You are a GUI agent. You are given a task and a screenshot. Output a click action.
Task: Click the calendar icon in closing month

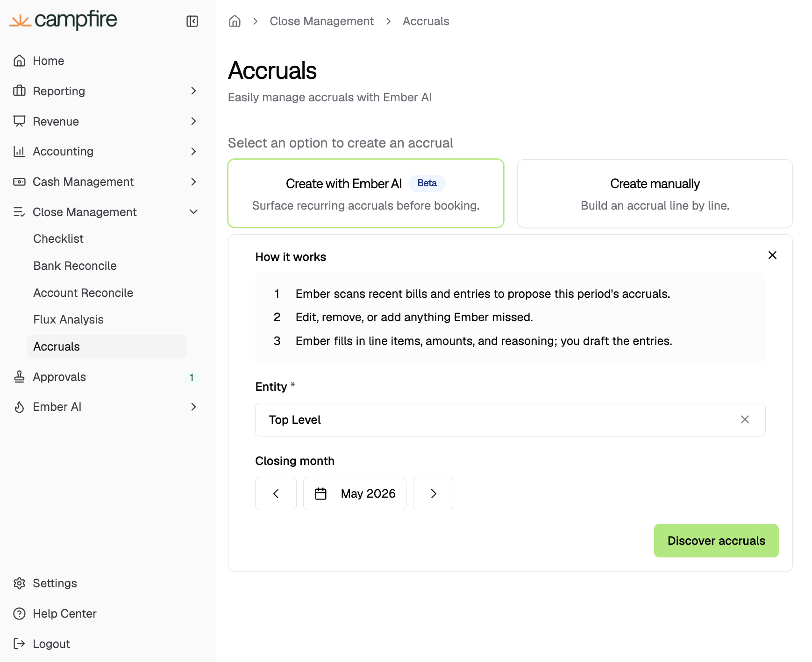[321, 493]
